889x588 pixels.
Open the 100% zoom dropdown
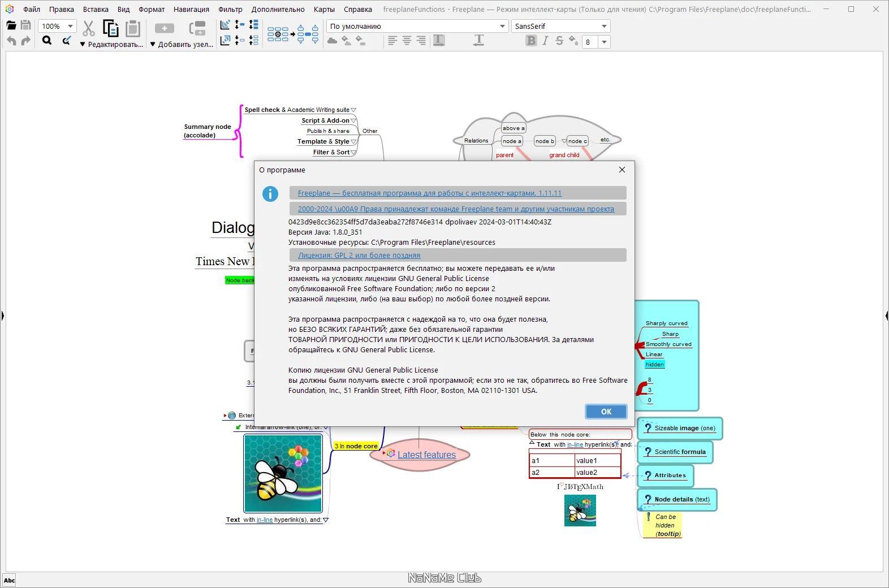coord(57,26)
